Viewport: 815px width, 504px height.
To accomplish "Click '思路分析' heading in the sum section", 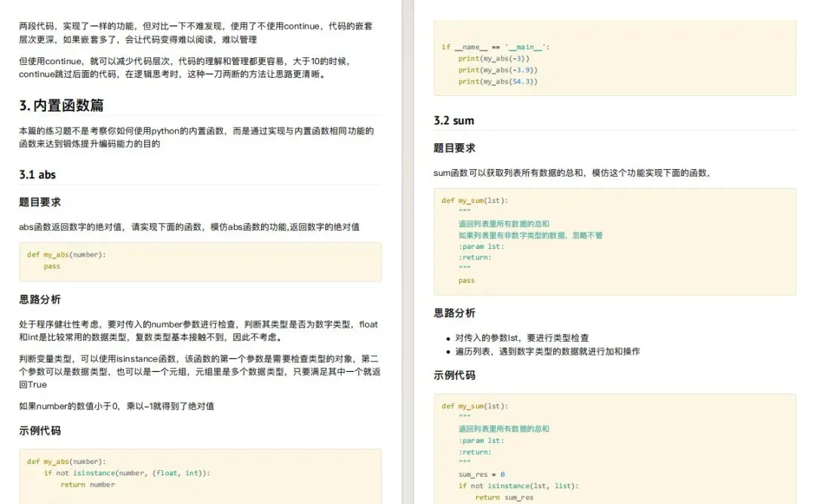I will [454, 313].
